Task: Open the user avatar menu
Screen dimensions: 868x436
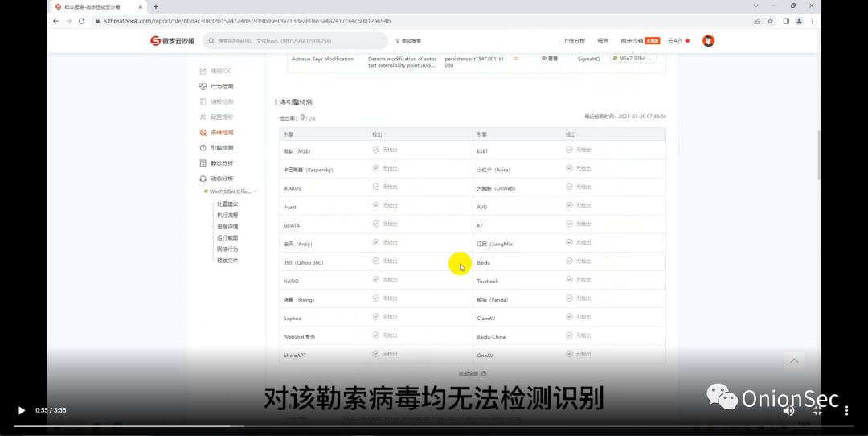Action: pos(708,41)
